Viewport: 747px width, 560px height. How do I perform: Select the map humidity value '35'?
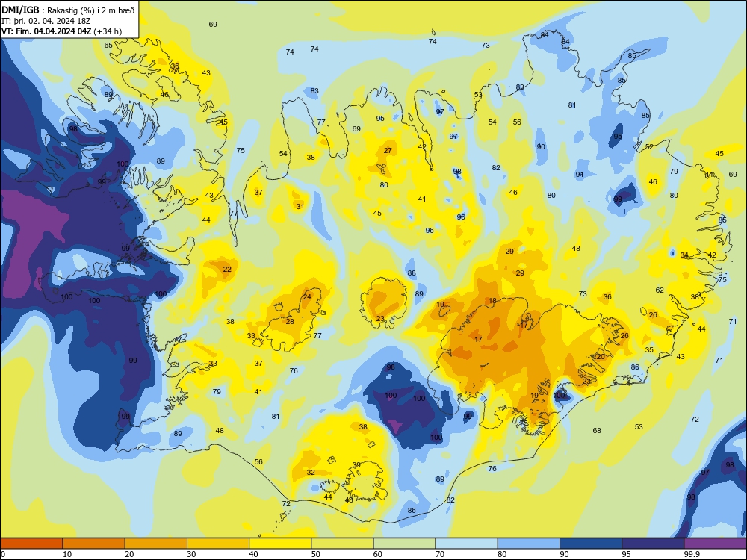click(649, 350)
